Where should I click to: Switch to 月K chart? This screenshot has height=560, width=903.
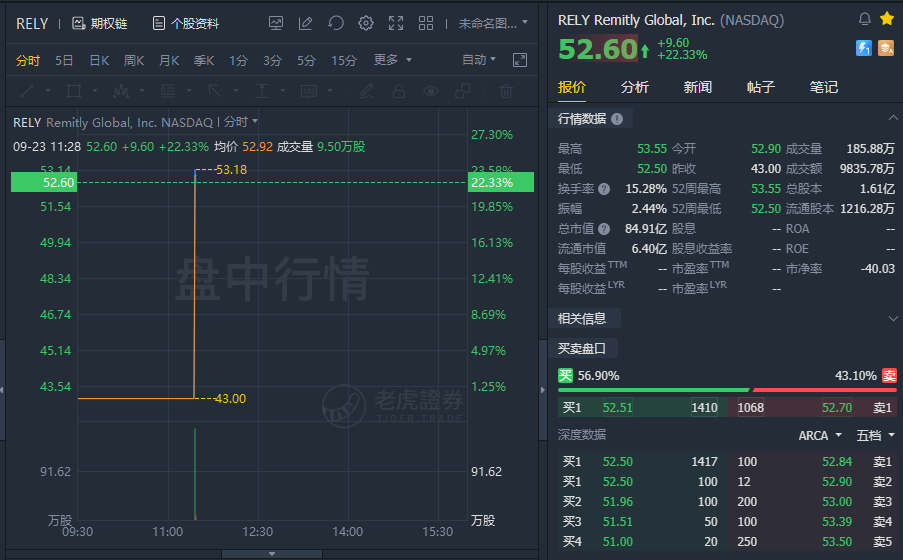(169, 60)
